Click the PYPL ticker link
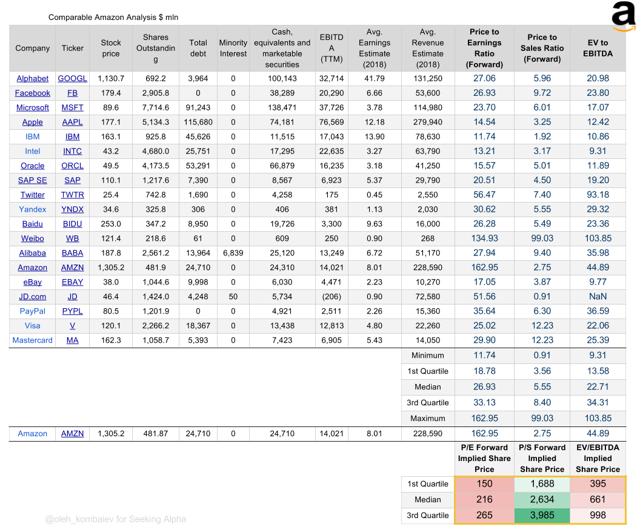This screenshot has width=640, height=532. [72, 311]
